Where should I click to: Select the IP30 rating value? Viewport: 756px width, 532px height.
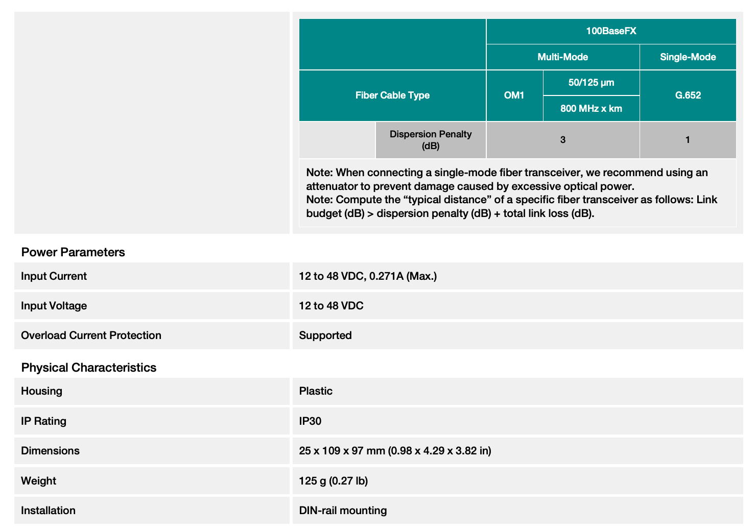point(310,421)
